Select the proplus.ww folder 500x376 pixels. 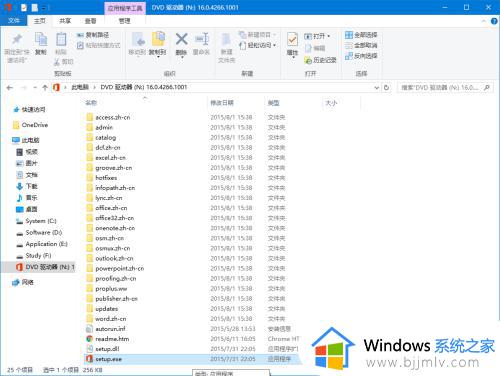click(107, 288)
